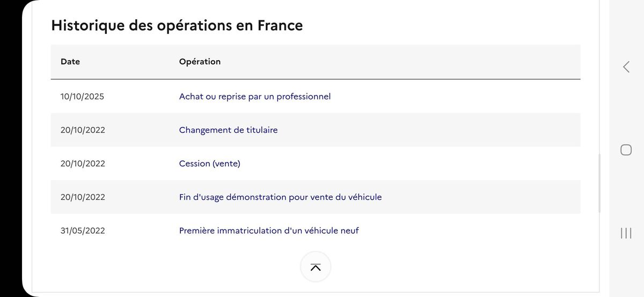
Task: Click the 'Opération' column header
Action: [x=200, y=62]
